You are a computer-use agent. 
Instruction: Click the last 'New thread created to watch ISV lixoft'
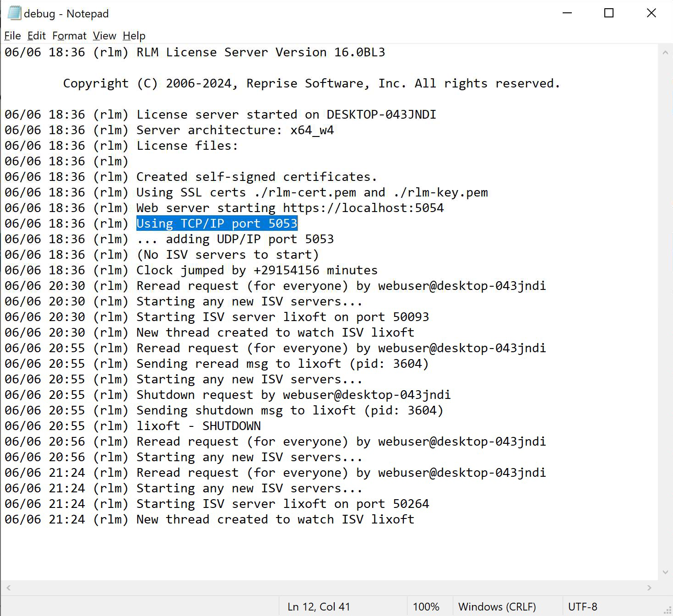tap(276, 519)
